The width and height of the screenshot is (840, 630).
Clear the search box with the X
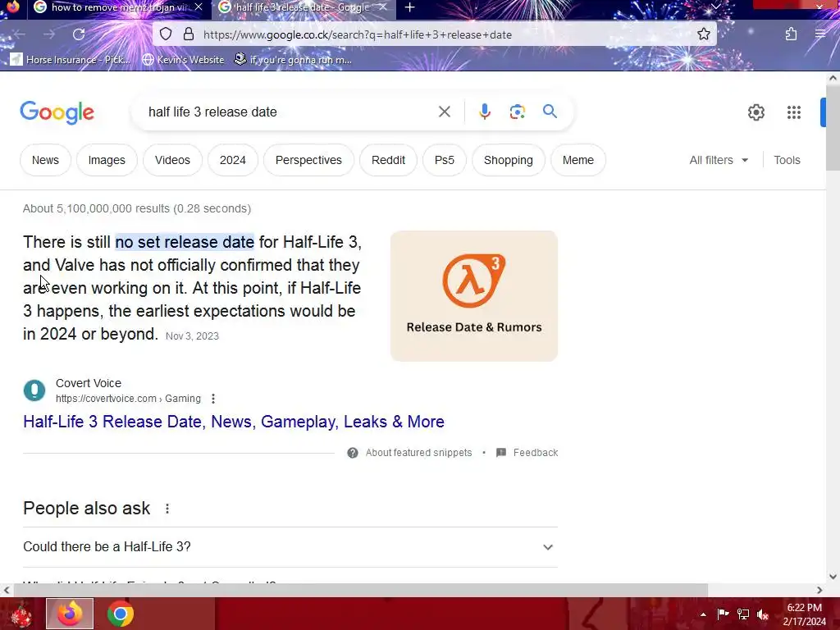(444, 112)
